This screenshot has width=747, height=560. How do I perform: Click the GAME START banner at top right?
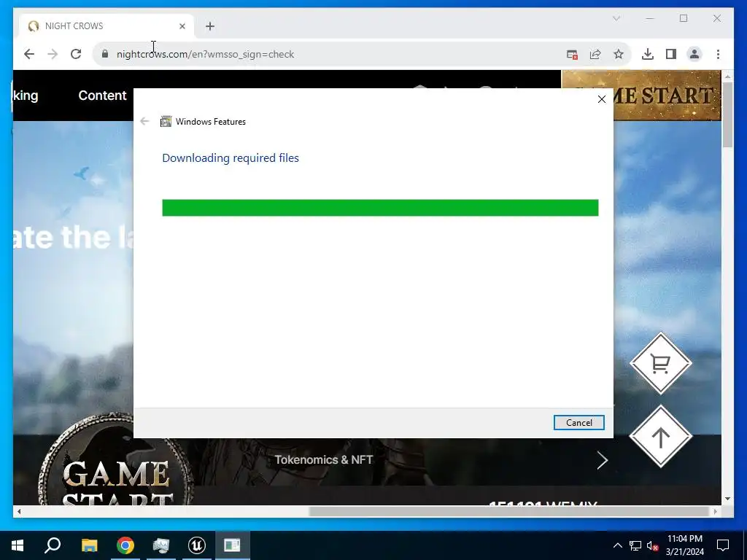click(641, 96)
